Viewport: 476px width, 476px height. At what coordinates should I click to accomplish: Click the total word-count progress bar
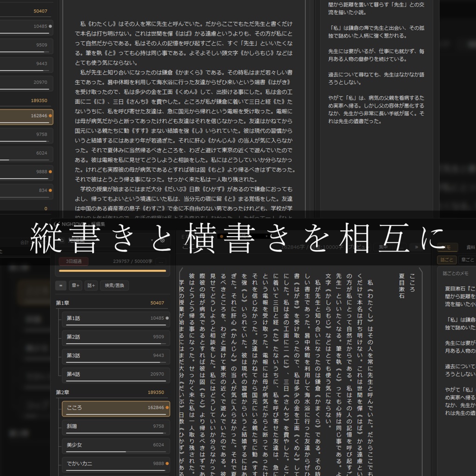(112, 271)
